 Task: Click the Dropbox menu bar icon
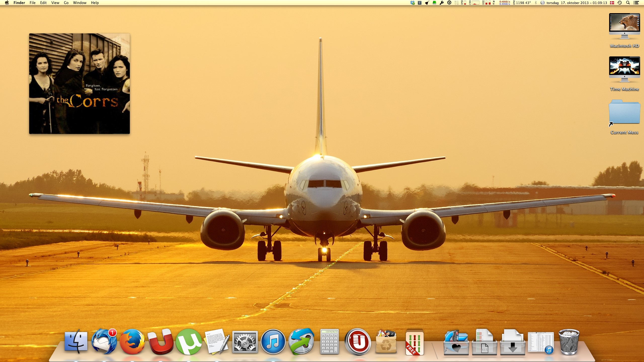tap(413, 3)
